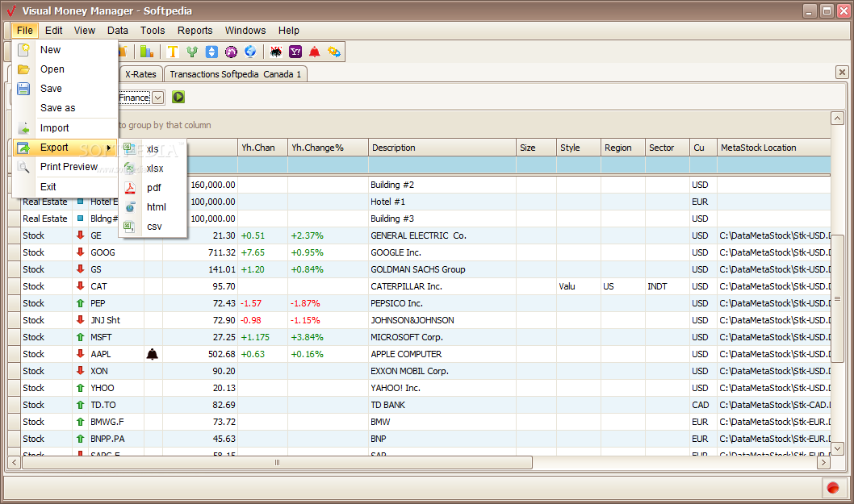
Task: Open the Finance dropdown arrow
Action: point(157,98)
